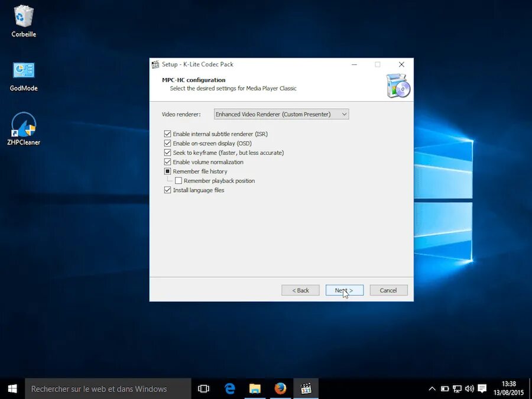The height and width of the screenshot is (399, 532).
Task: Open the taskbar clock and date
Action: tap(508, 389)
